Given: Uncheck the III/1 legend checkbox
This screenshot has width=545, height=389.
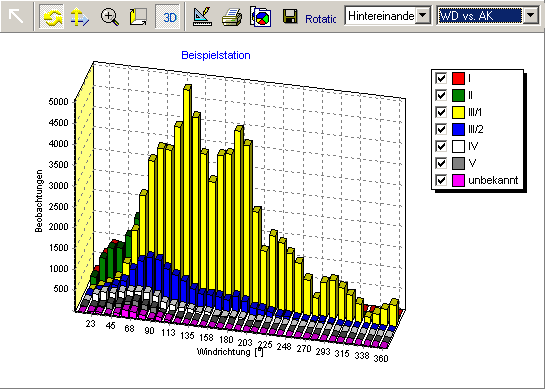Looking at the screenshot, I should (x=441, y=112).
